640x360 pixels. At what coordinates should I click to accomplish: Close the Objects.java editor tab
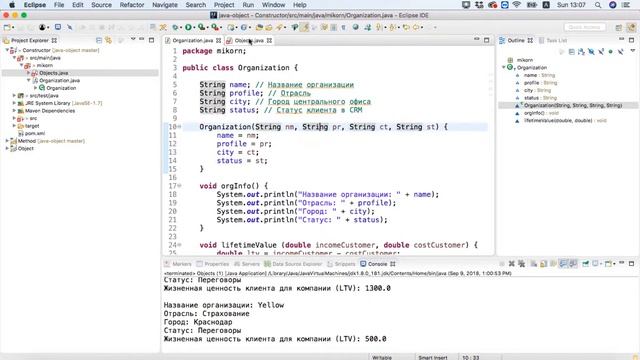point(269,40)
